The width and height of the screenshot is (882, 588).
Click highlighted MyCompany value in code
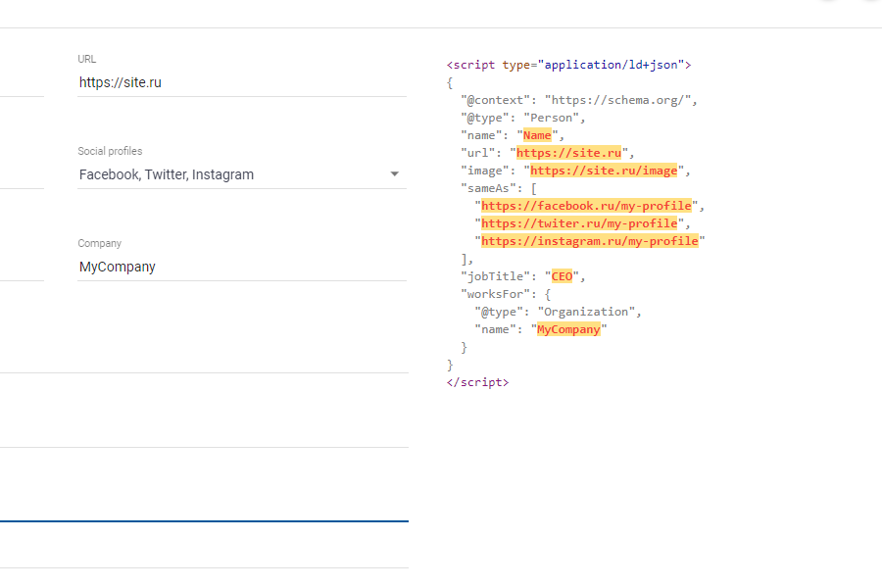(x=568, y=329)
